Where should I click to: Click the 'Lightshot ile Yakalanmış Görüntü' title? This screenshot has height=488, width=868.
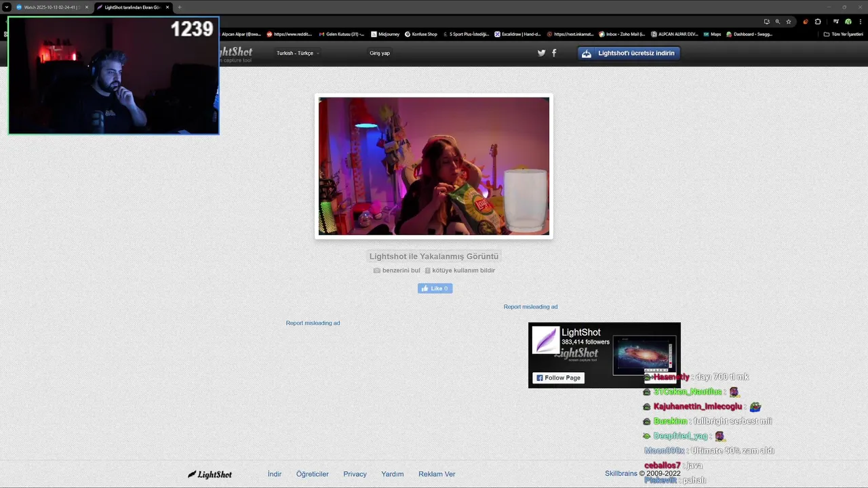click(x=434, y=256)
